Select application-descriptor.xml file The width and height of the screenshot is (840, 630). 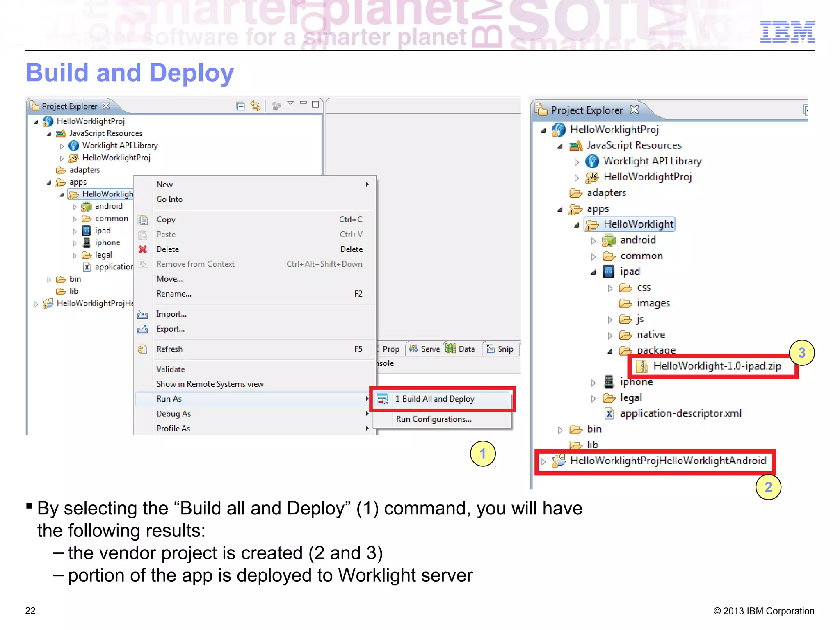pos(680,413)
